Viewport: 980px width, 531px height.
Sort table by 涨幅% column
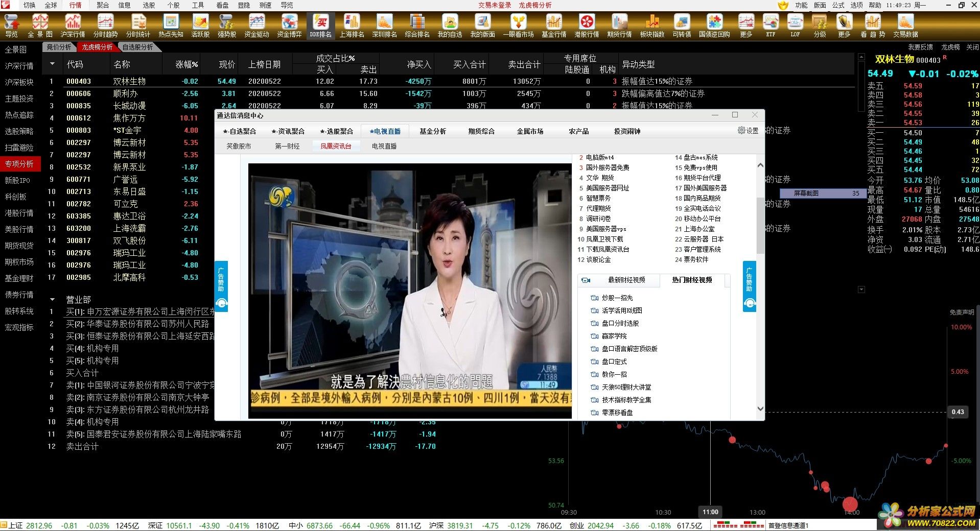click(186, 64)
